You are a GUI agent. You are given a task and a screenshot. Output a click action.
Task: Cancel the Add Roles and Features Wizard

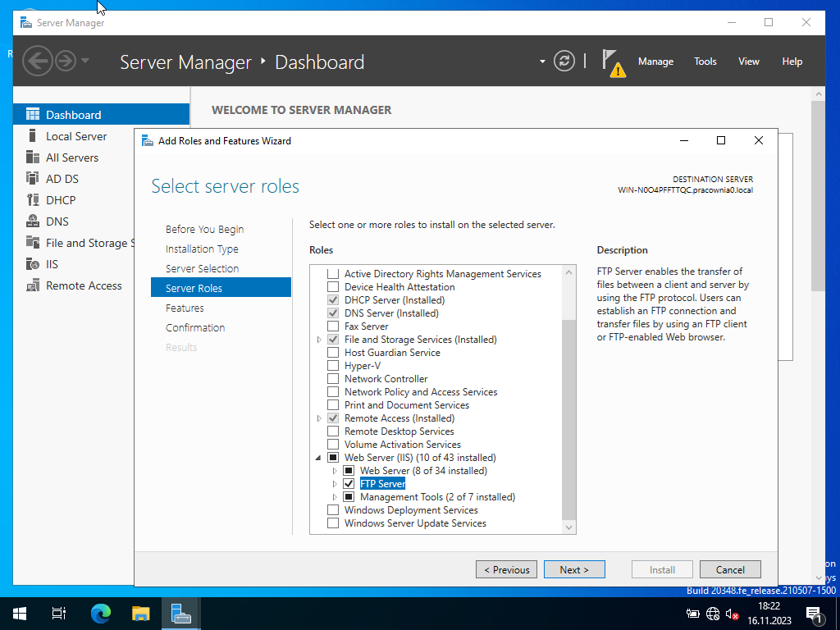point(730,569)
